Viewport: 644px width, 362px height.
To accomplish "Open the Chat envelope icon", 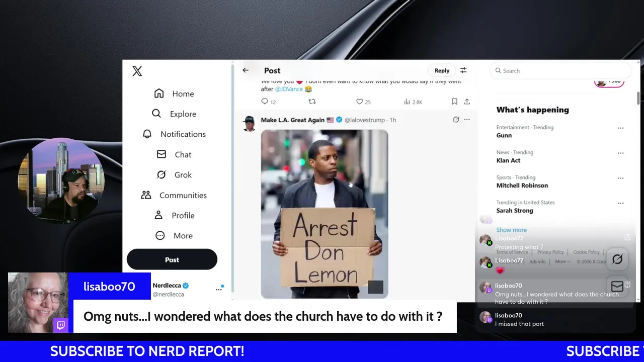I will tap(162, 154).
